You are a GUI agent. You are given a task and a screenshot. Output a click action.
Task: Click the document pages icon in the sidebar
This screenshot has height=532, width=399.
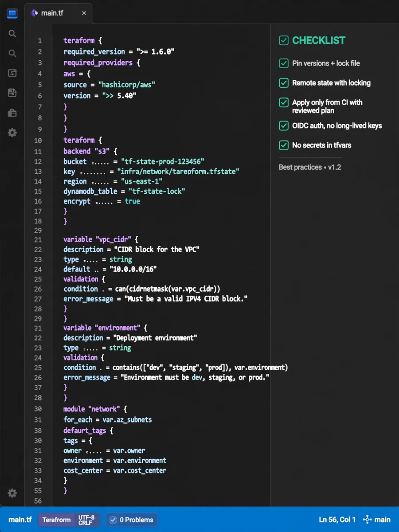tap(12, 93)
